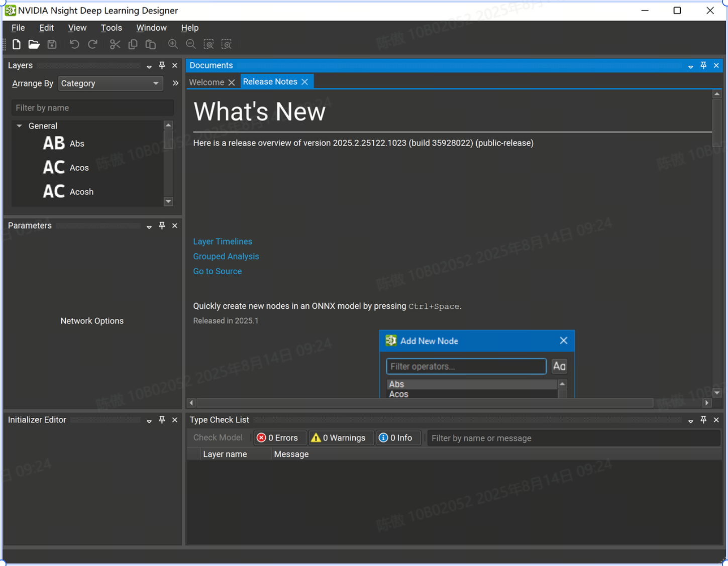Zoom out using the magnifier minus icon
Viewport: 728px width, 566px height.
[x=191, y=44]
